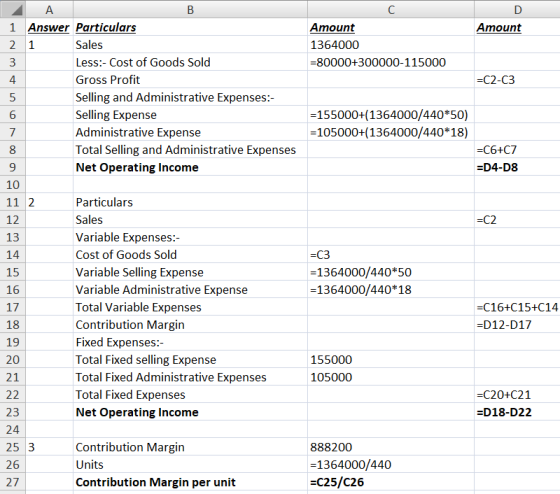Click the =C25/C26 formula cell
Image resolution: width=560 pixels, height=494 pixels.
[391, 482]
